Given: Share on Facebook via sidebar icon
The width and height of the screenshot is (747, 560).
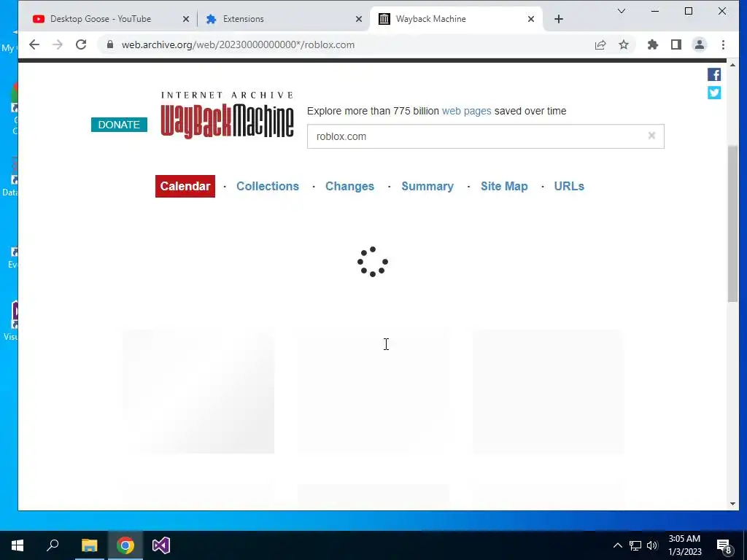Looking at the screenshot, I should (714, 74).
